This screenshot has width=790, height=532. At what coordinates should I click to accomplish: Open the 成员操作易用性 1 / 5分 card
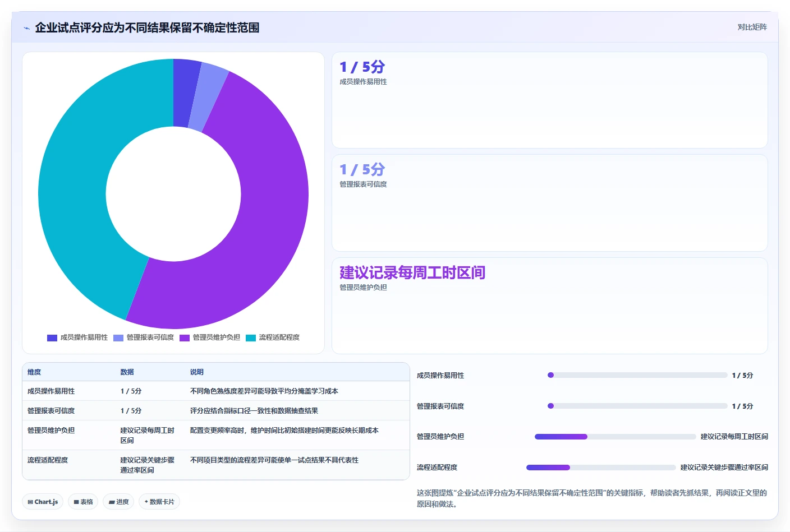pyautogui.click(x=550, y=100)
